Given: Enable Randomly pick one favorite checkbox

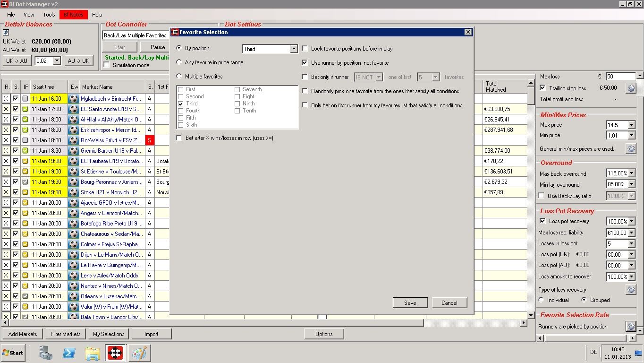Looking at the screenshot, I should (x=305, y=91).
